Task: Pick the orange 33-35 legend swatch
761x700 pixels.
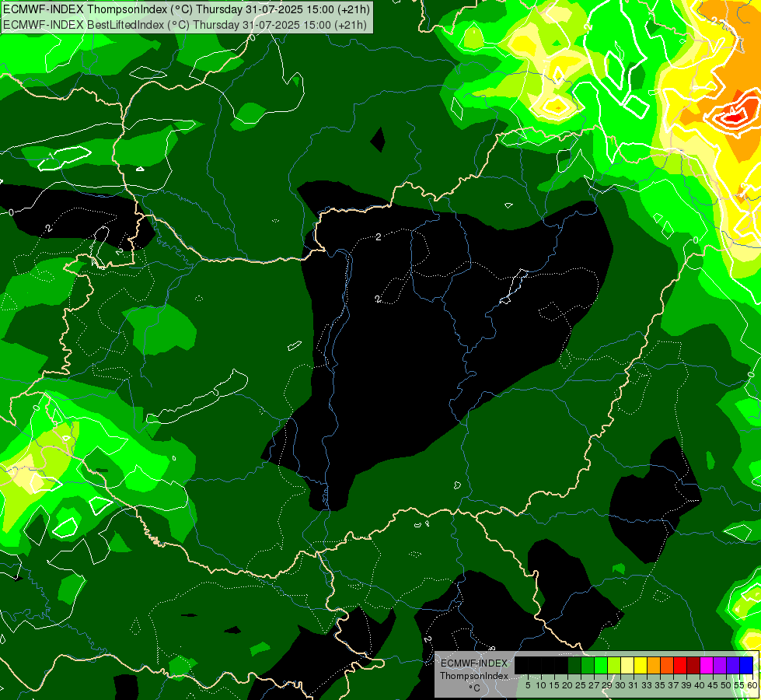Action: pyautogui.click(x=654, y=665)
